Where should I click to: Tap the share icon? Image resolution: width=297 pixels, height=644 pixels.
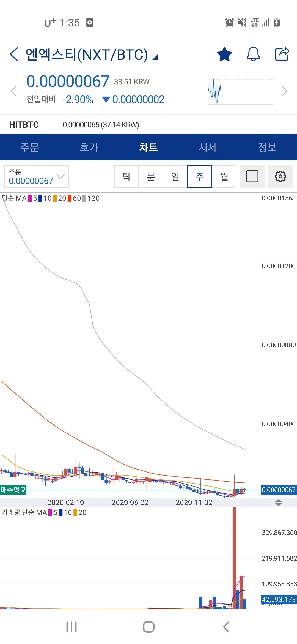point(282,54)
